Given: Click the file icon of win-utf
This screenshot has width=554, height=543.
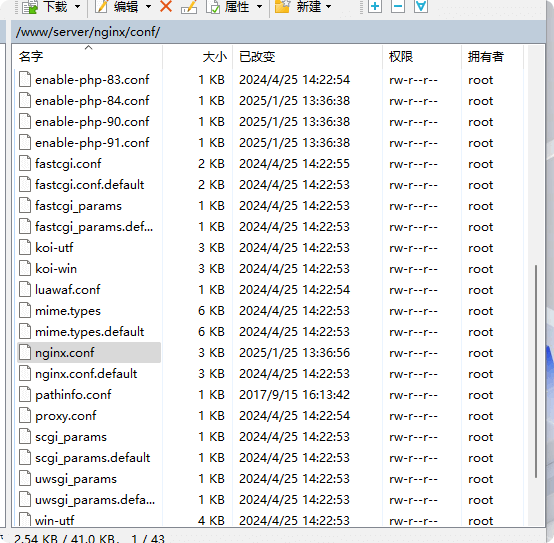Looking at the screenshot, I should (x=25, y=520).
